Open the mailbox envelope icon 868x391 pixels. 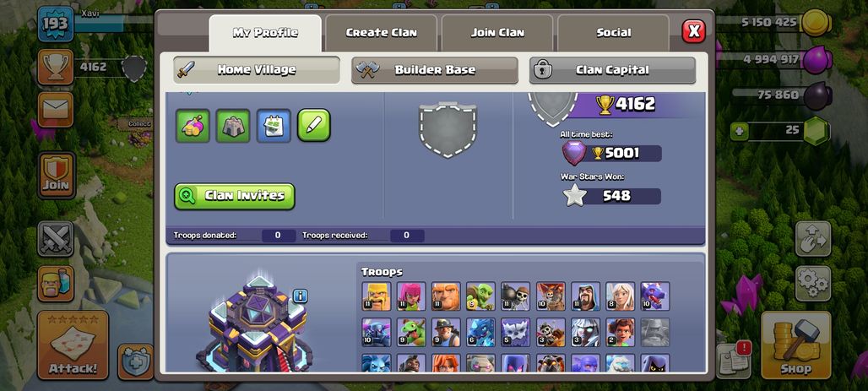pos(56,109)
